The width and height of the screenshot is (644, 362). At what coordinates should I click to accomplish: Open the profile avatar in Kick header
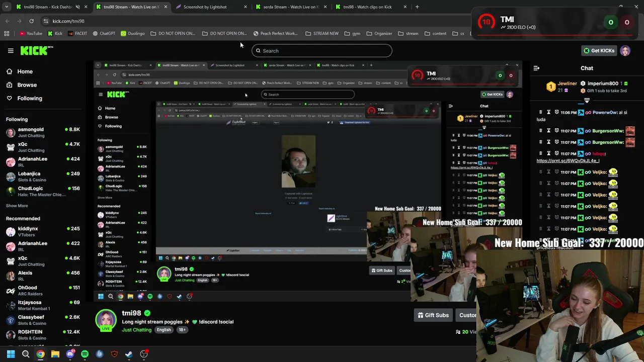click(x=625, y=51)
